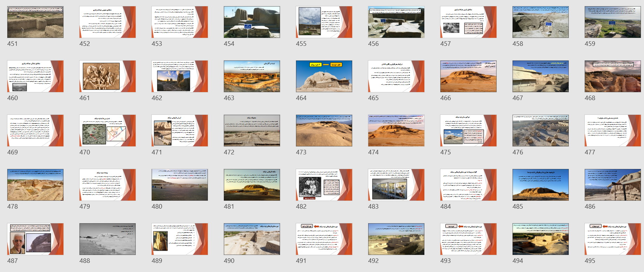Image resolution: width=644 pixels, height=272 pixels.
Task: Select slide 470 with map and aerial image
Action: coord(107,131)
